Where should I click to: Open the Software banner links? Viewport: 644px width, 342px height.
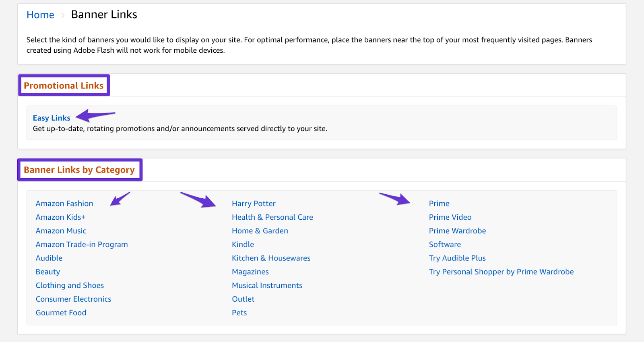tap(445, 245)
